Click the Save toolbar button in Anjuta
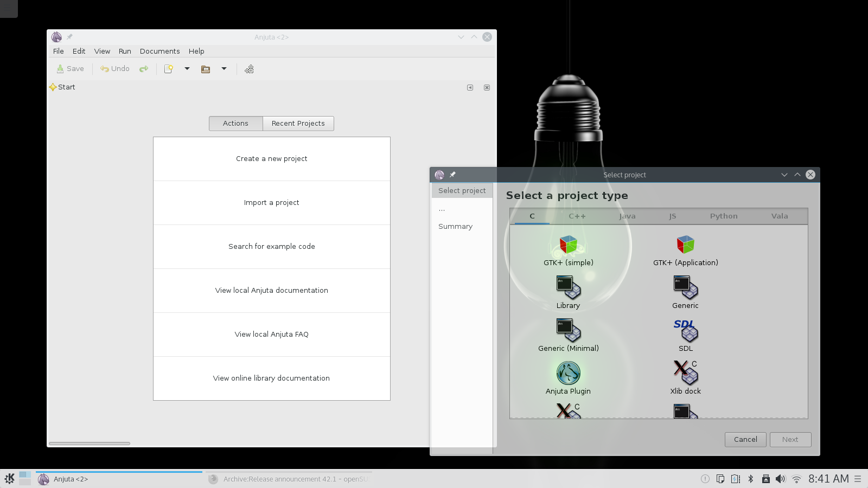Screen dimensions: 868x488 (x=71, y=69)
